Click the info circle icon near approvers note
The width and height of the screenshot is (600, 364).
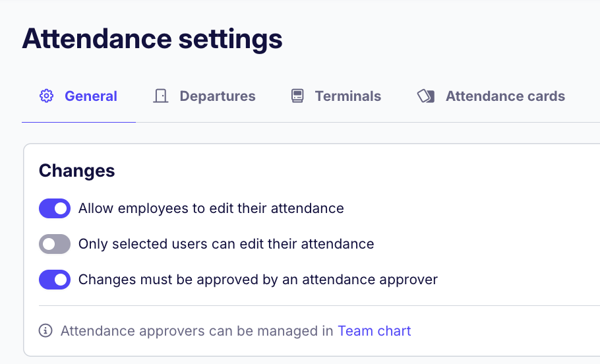pos(45,331)
